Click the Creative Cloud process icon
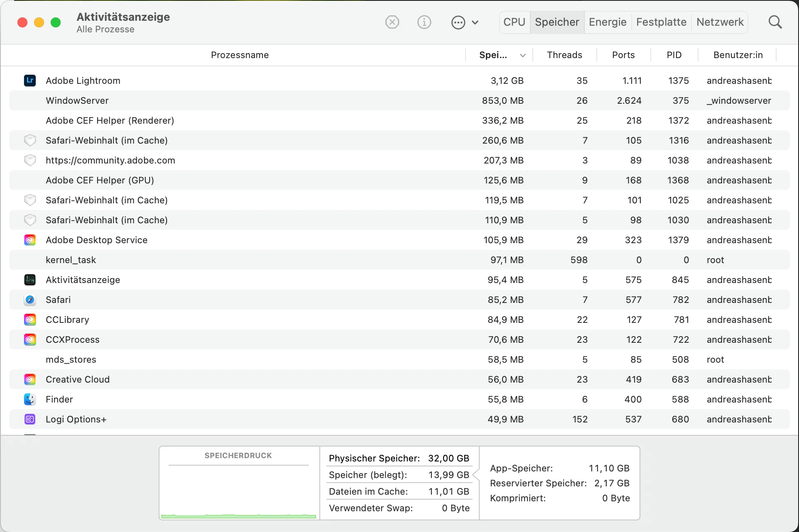Image resolution: width=799 pixels, height=532 pixels. (x=30, y=379)
